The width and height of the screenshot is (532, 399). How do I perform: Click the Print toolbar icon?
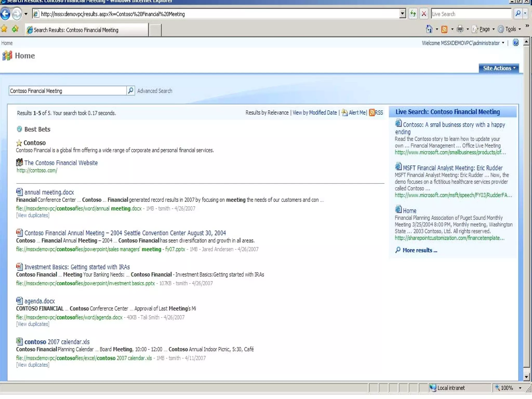point(460,29)
